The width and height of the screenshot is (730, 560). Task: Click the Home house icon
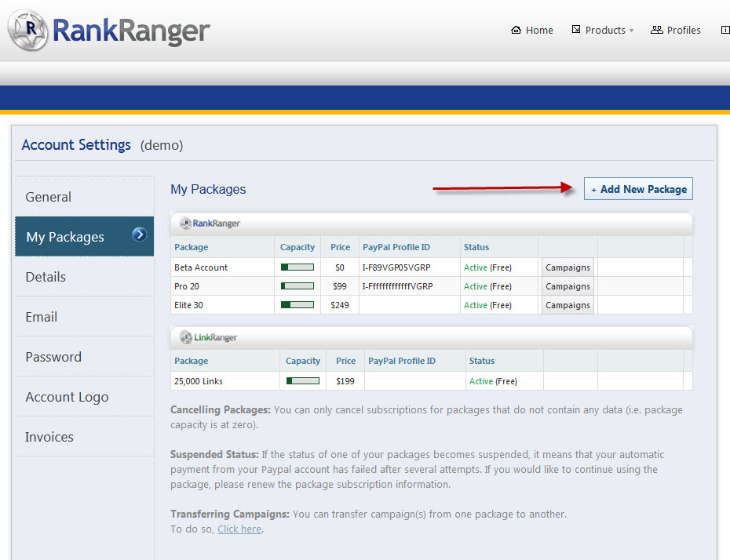[x=516, y=30]
